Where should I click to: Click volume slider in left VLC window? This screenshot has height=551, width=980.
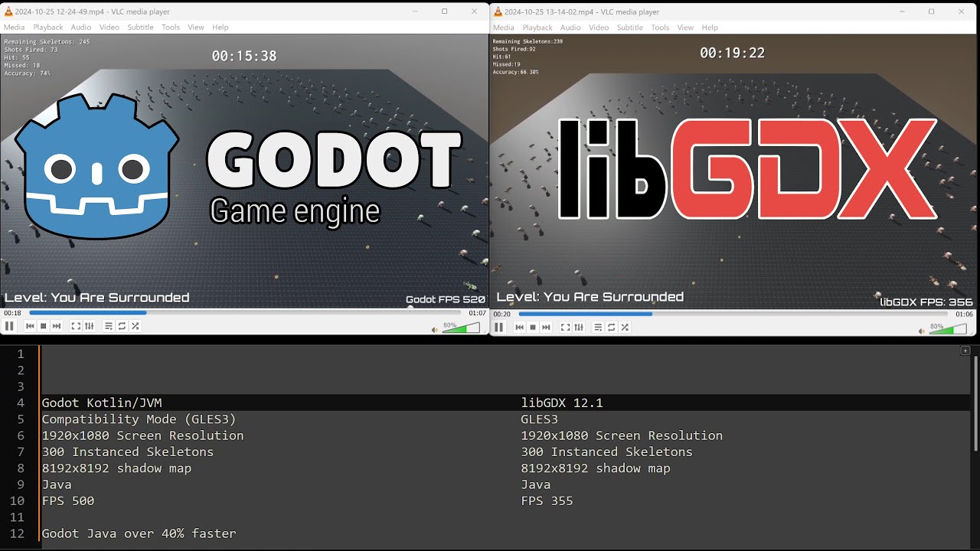click(x=461, y=329)
